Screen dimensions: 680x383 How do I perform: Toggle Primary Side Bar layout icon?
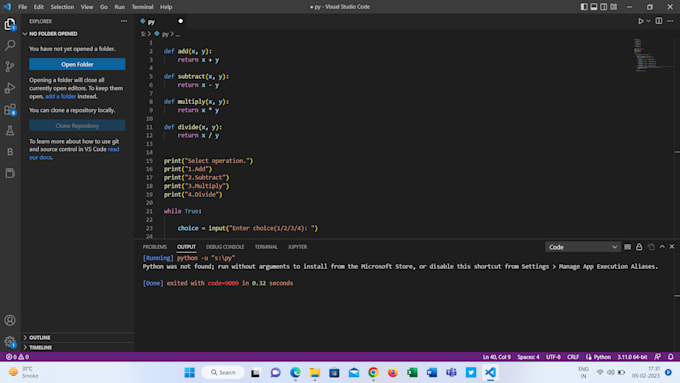click(584, 7)
